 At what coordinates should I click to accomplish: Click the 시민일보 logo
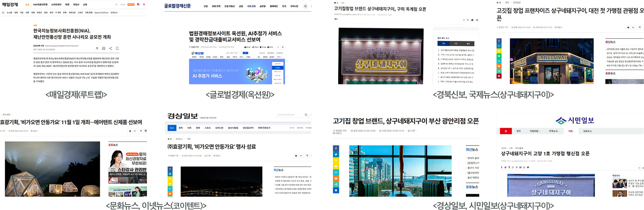pyautogui.click(x=575, y=120)
